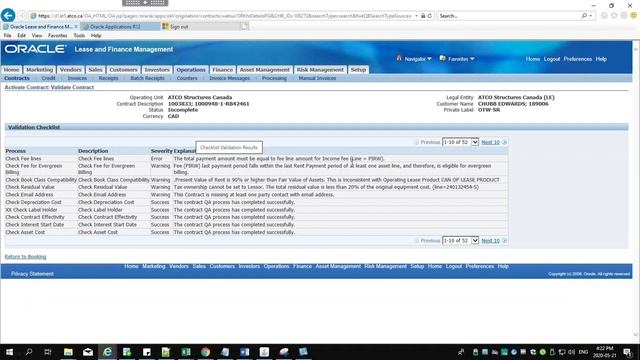This screenshot has height=360, width=640.
Task: Click the footer Asset Management link
Action: coord(338,266)
